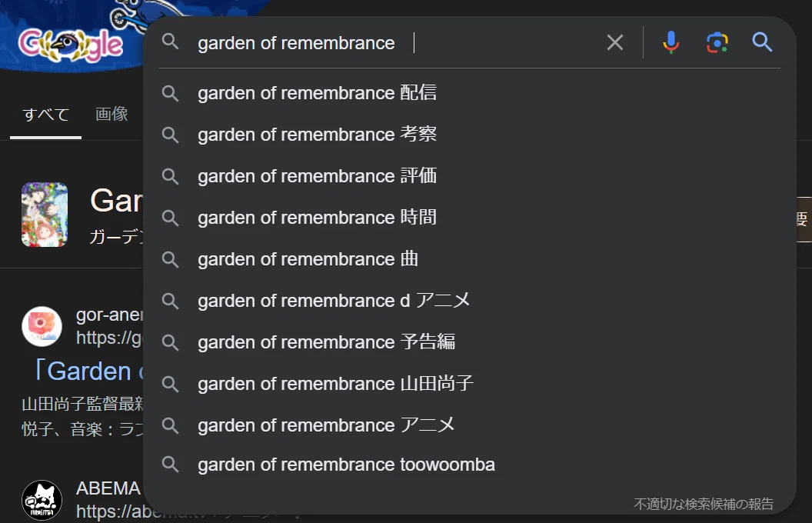The height and width of the screenshot is (523, 812).
Task: Click the voice search microphone icon
Action: [671, 42]
